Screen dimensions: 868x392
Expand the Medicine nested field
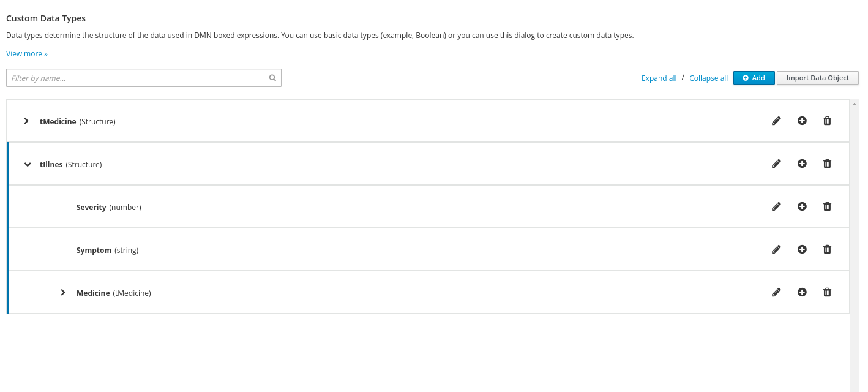[63, 293]
